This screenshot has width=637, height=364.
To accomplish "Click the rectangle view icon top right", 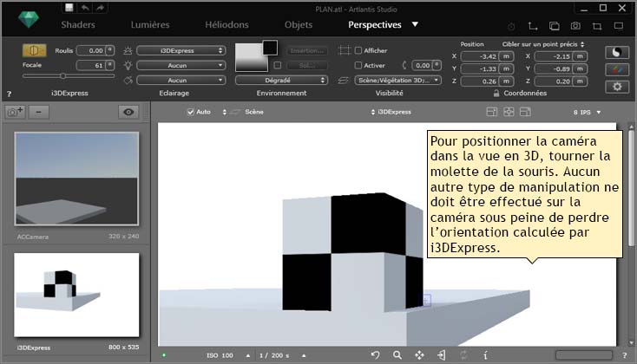I will (618, 26).
